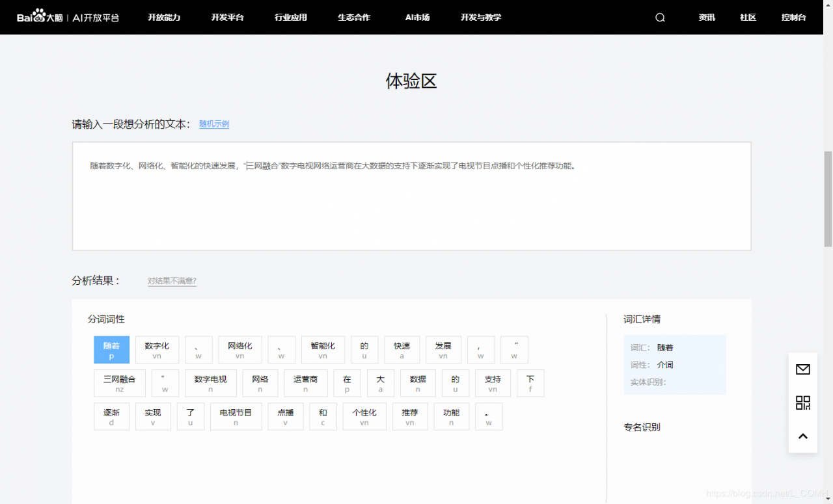Viewport: 833px width, 504px height.
Task: Open the 行业应用 menu
Action: pyautogui.click(x=290, y=18)
